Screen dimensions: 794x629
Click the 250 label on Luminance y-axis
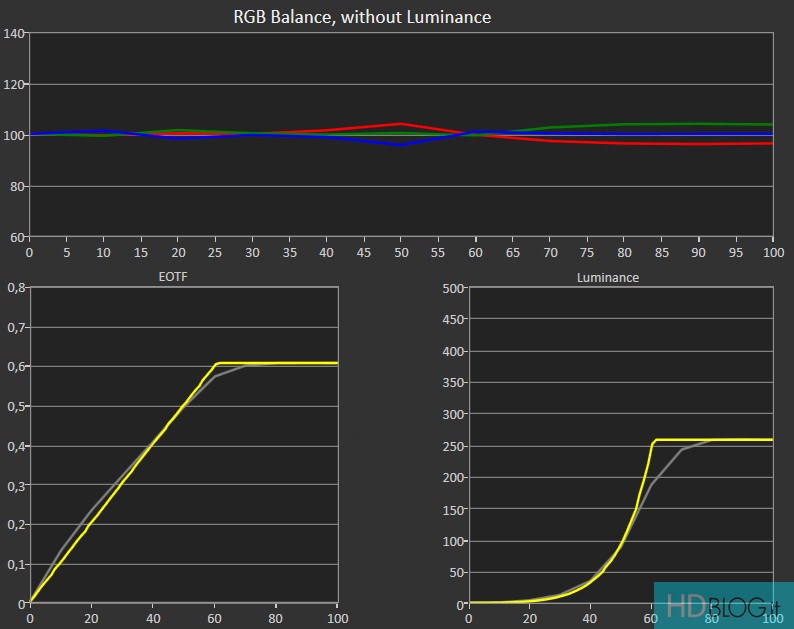click(454, 446)
